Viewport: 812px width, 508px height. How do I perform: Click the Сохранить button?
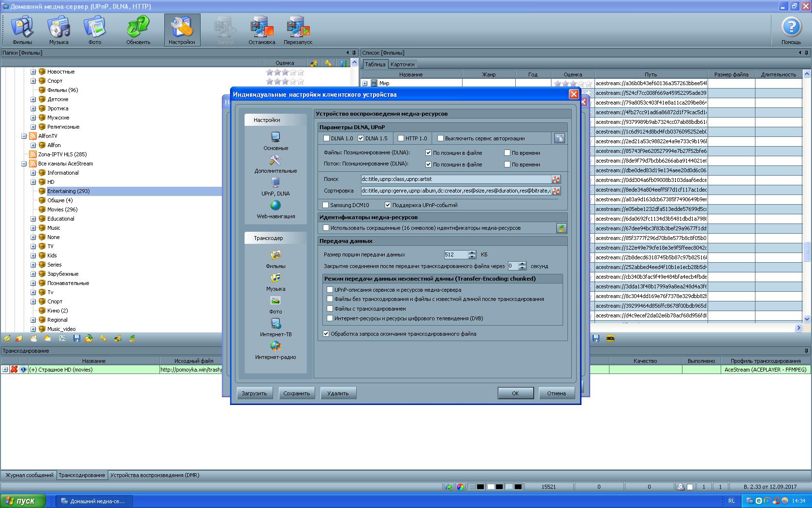(296, 393)
